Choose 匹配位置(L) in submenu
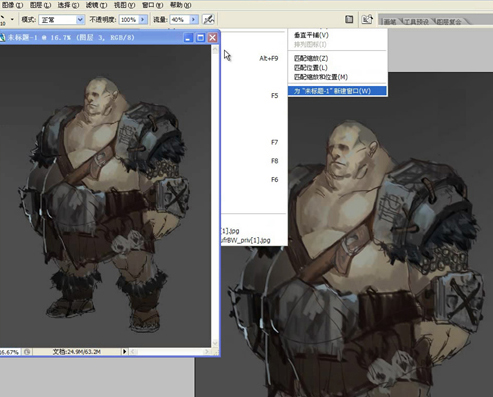The height and width of the screenshot is (397, 493). [x=337, y=68]
